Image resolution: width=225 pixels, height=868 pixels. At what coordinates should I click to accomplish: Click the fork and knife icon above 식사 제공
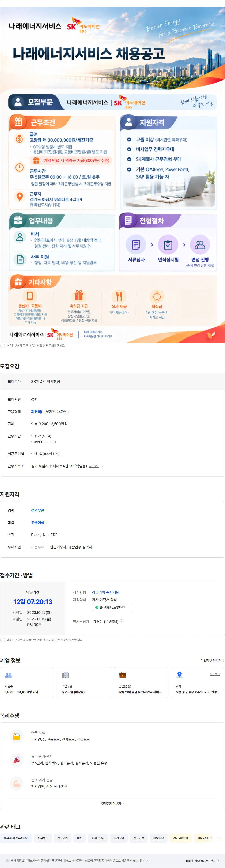pyautogui.click(x=119, y=296)
